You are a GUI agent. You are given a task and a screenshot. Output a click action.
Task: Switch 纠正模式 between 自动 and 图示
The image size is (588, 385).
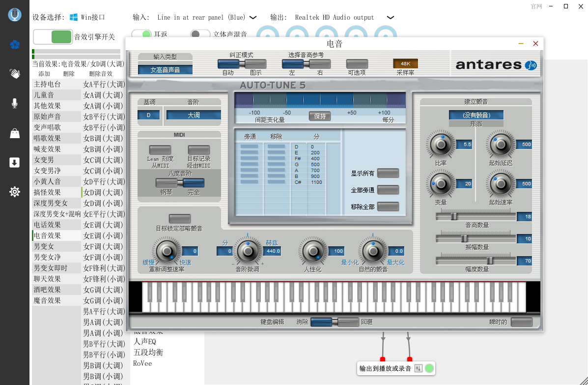coord(242,64)
